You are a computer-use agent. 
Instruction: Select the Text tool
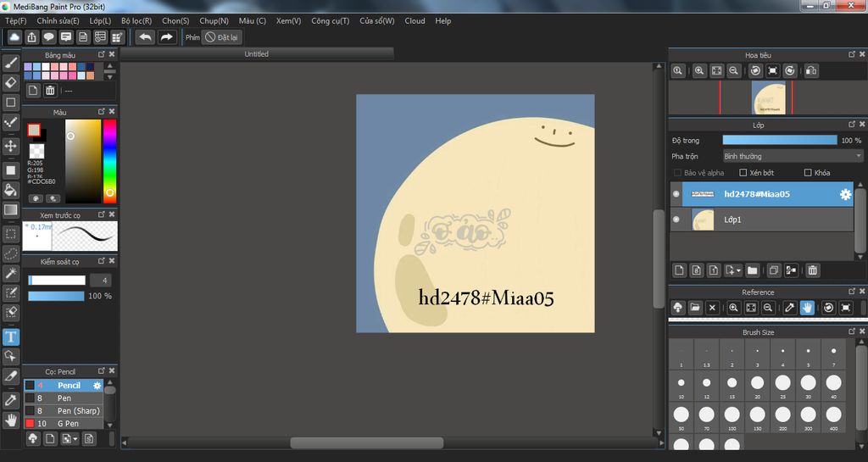point(10,337)
